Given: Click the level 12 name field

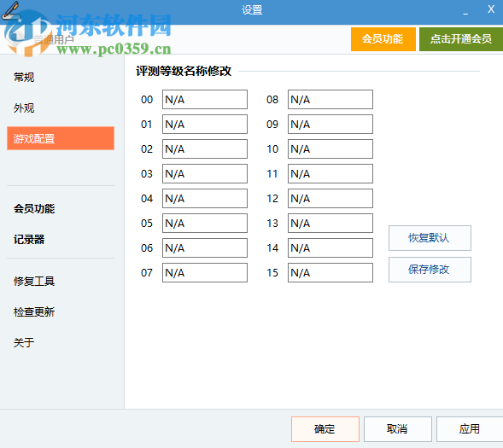Looking at the screenshot, I should 330,198.
